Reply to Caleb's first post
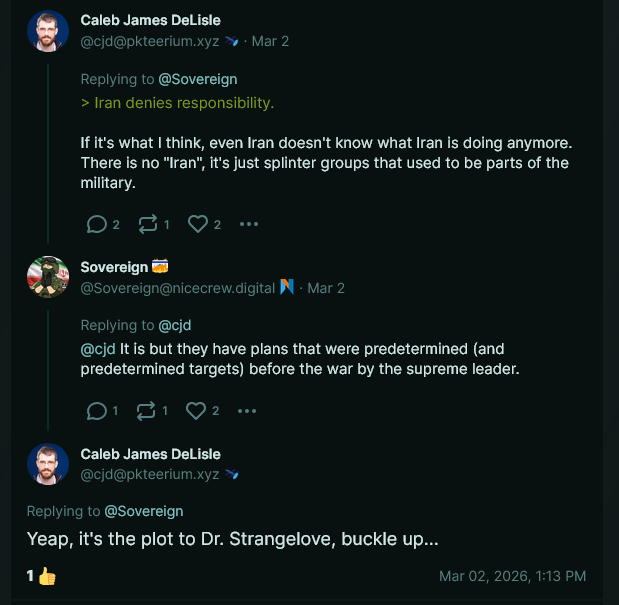619x605 pixels. pyautogui.click(x=96, y=224)
